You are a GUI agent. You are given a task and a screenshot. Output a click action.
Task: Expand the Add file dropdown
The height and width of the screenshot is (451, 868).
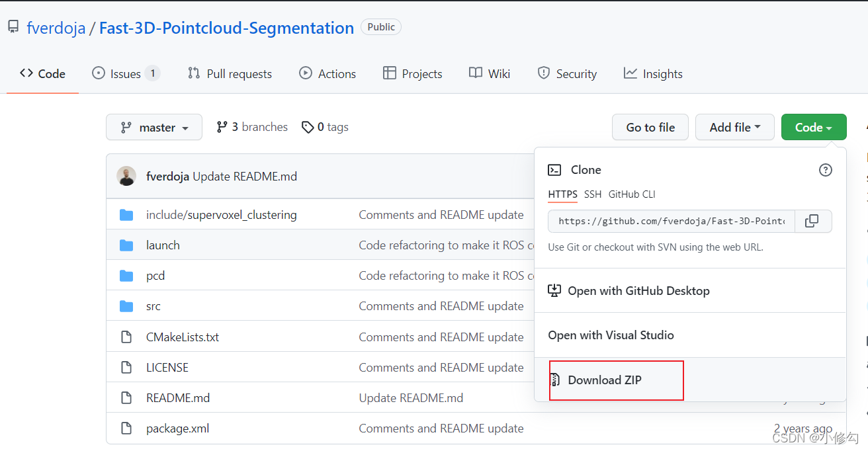735,128
